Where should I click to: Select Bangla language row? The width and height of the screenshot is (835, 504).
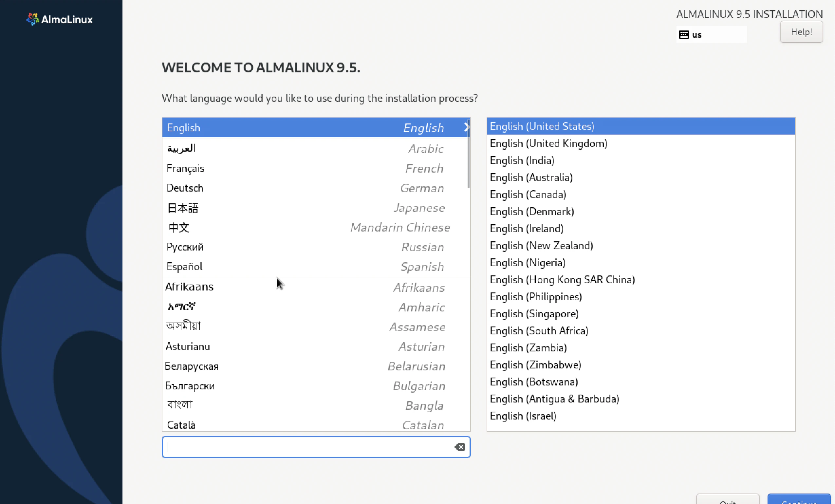pos(316,405)
